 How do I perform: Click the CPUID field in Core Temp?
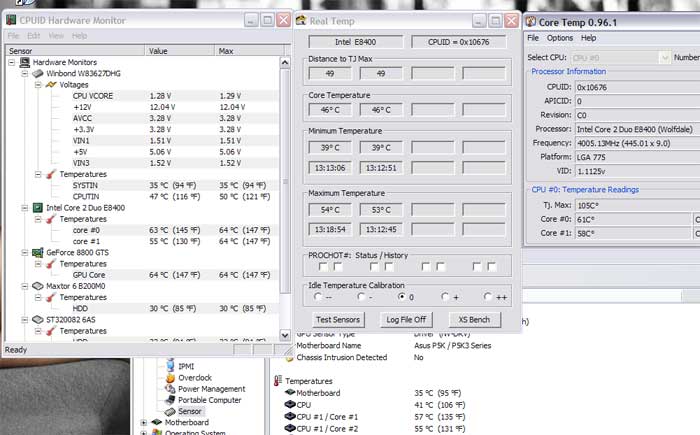click(638, 87)
